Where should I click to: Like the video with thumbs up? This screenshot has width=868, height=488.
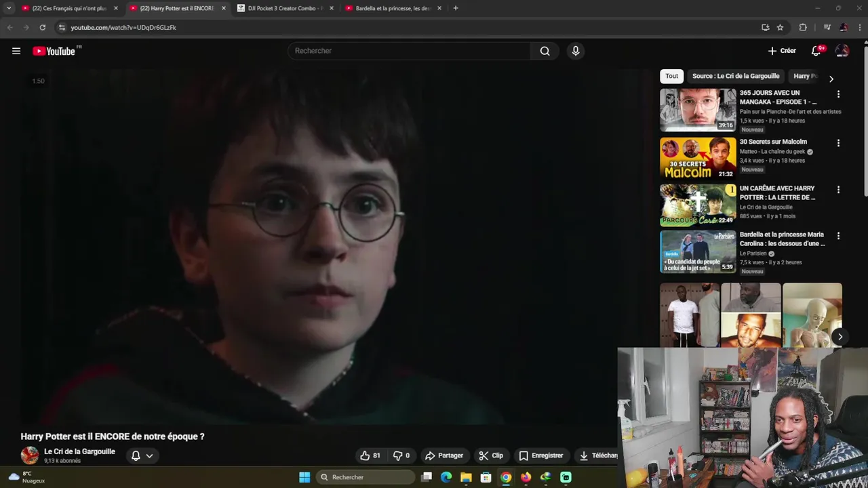click(370, 455)
